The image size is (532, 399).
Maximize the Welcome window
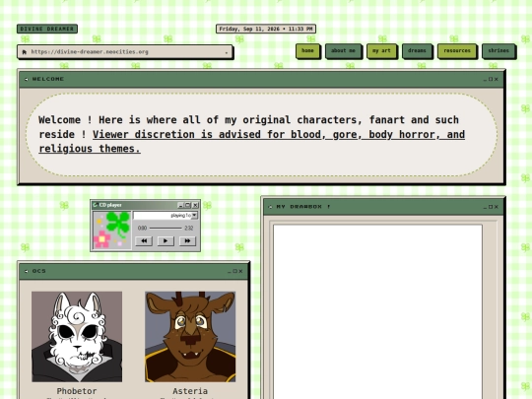click(491, 79)
